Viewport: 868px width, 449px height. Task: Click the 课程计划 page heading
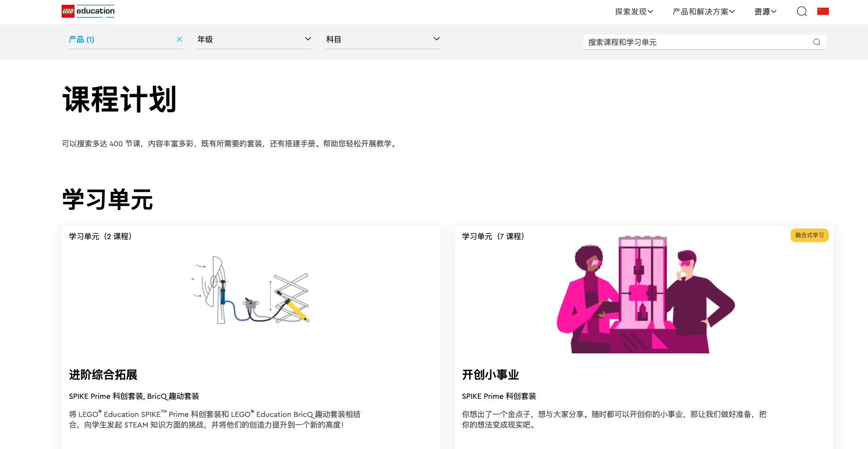point(118,99)
